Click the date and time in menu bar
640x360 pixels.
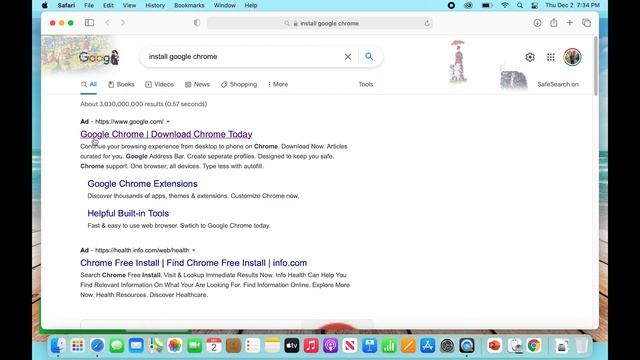click(x=573, y=5)
